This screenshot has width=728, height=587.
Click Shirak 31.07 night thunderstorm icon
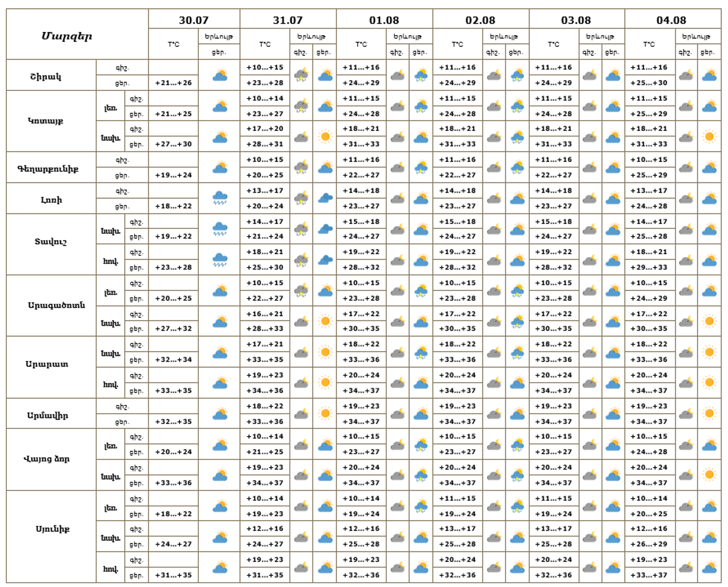tap(301, 75)
